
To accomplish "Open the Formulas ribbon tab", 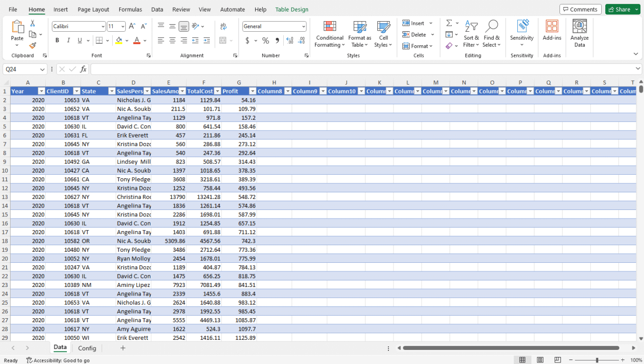I will click(x=130, y=9).
